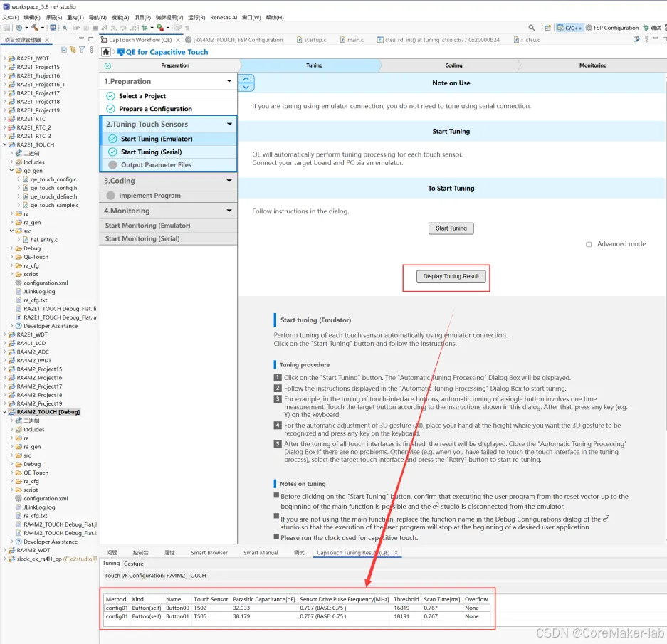The height and width of the screenshot is (644, 667).
Task: Collapse the RA2E1_TOUCH project tree
Action: [x=5, y=144]
